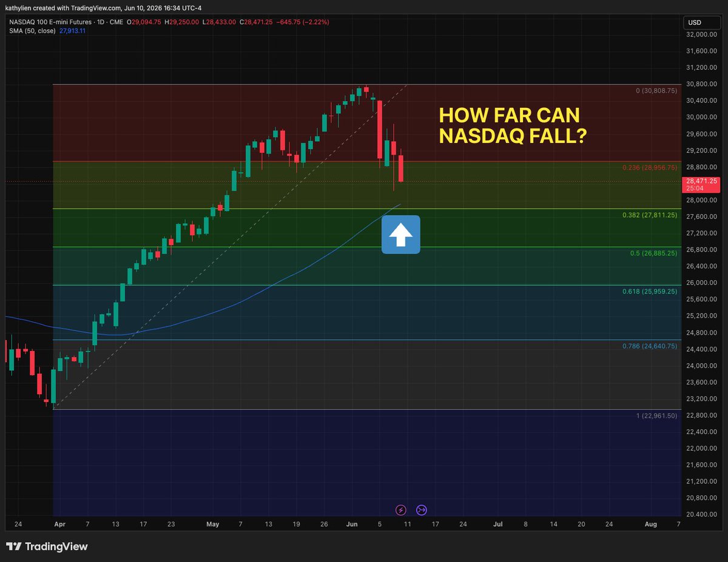This screenshot has height=562, width=728.
Task: Click the May label on the date axis
Action: coord(212,523)
